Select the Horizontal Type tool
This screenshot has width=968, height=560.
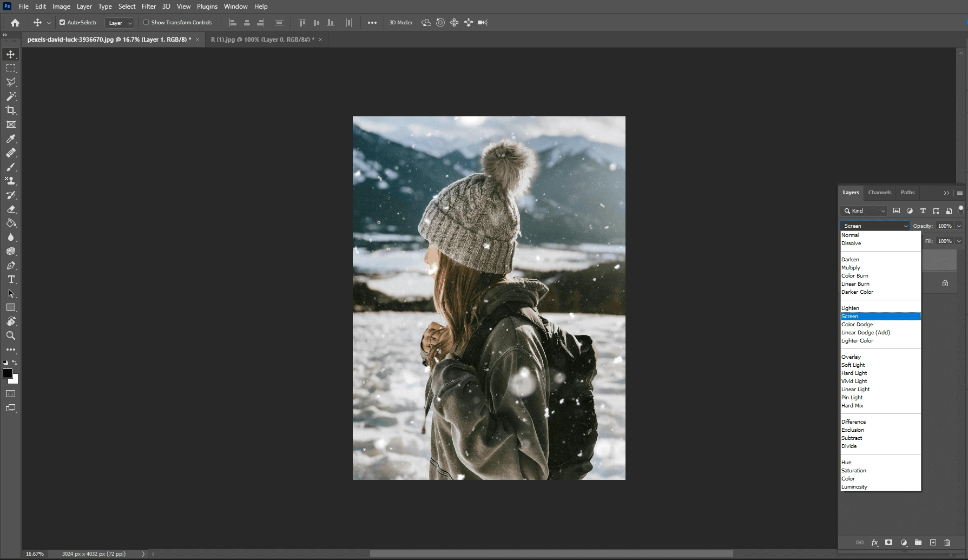pyautogui.click(x=11, y=279)
